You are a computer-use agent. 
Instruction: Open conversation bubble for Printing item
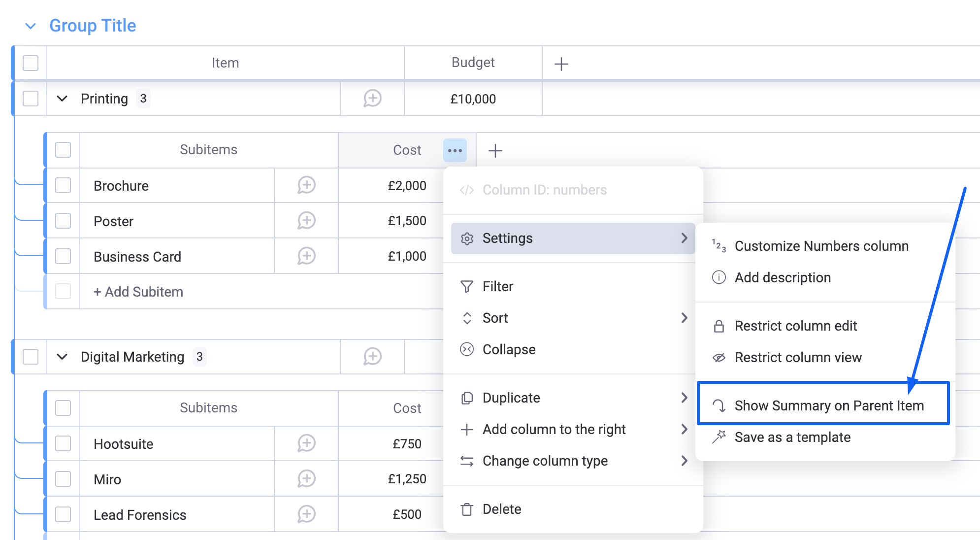coord(372,99)
